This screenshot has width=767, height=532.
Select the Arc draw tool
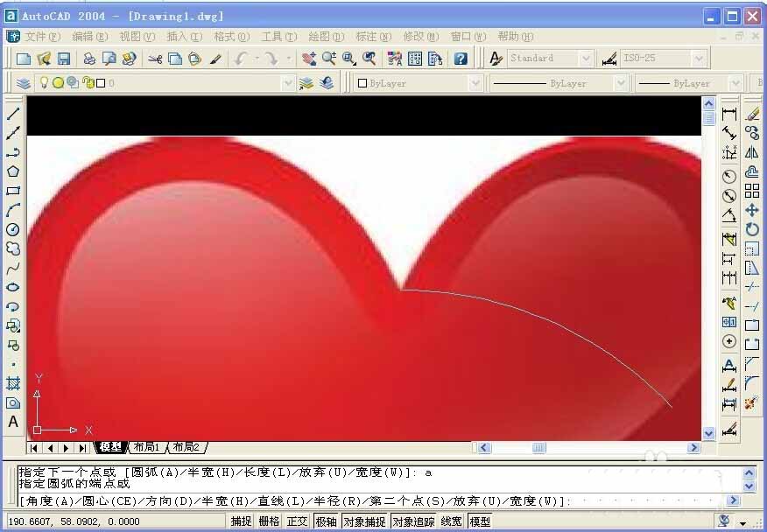click(x=13, y=210)
